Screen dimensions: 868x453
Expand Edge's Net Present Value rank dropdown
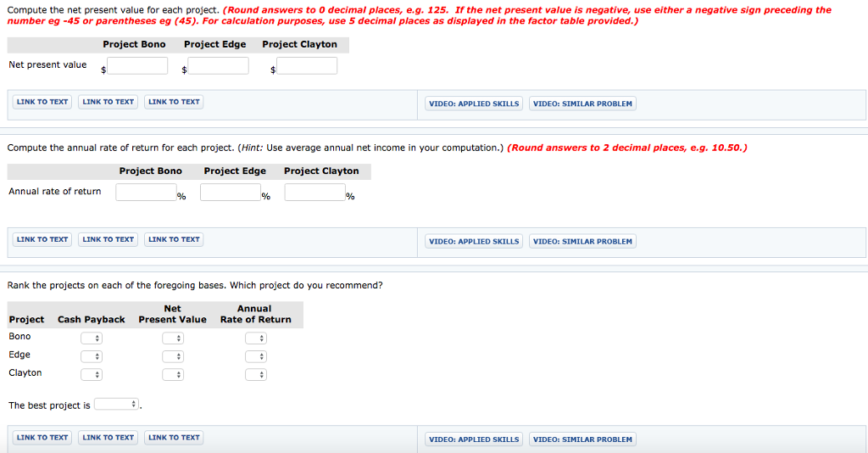[x=173, y=355]
